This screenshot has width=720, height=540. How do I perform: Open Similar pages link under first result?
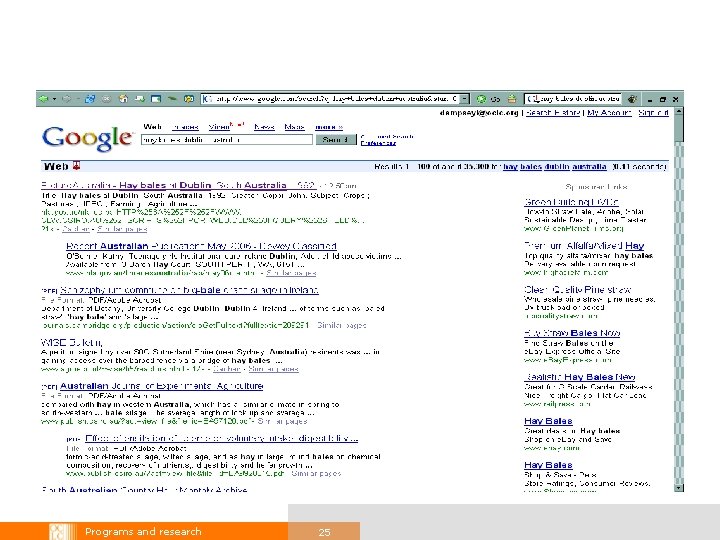122,229
